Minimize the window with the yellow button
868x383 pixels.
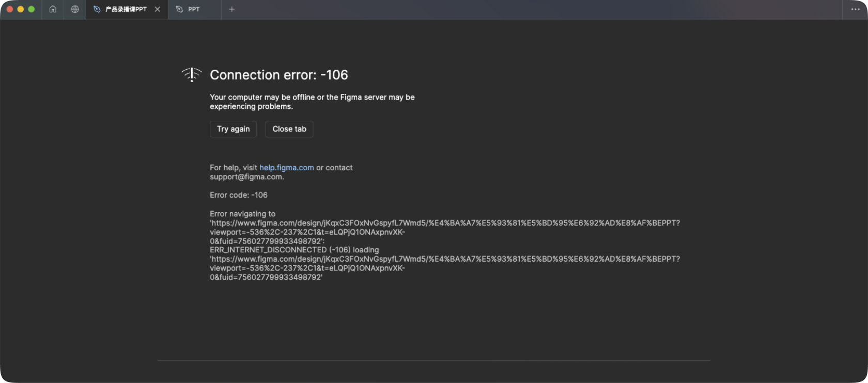[x=21, y=9]
